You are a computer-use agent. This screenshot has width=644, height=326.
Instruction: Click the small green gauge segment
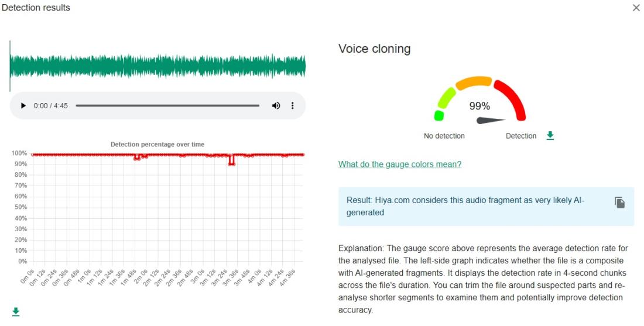[x=439, y=115]
